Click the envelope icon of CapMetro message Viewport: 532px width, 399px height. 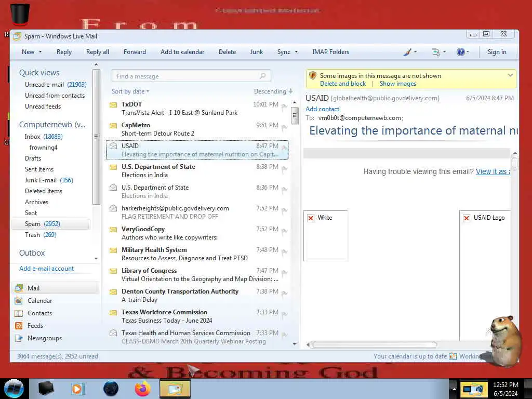point(113,126)
